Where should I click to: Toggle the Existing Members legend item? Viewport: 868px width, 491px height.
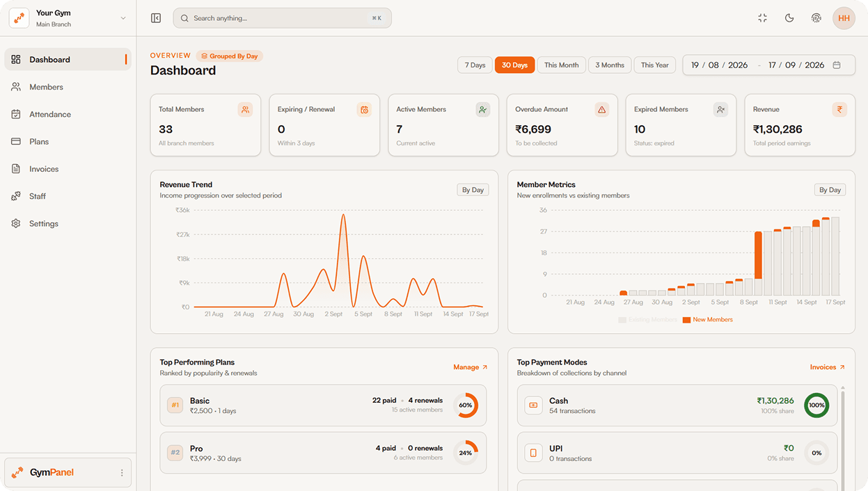pos(647,320)
